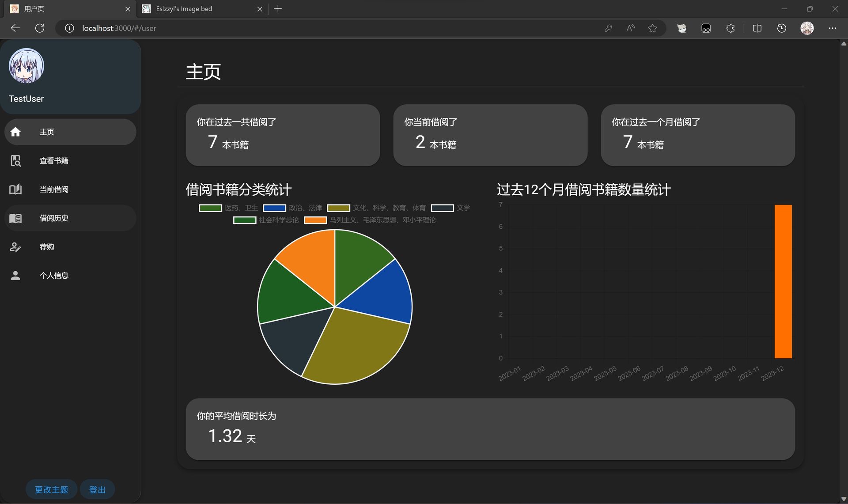Click the person icon beside 个人信息

tap(15, 275)
